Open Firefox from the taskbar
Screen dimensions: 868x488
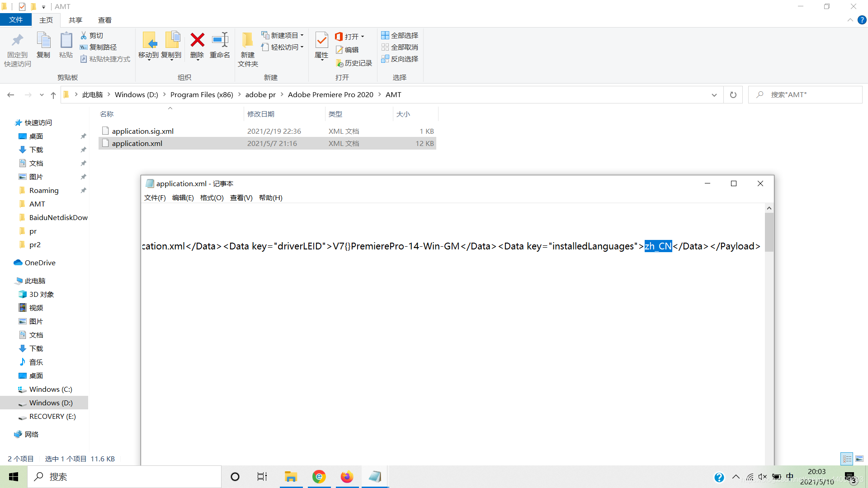tap(347, 477)
